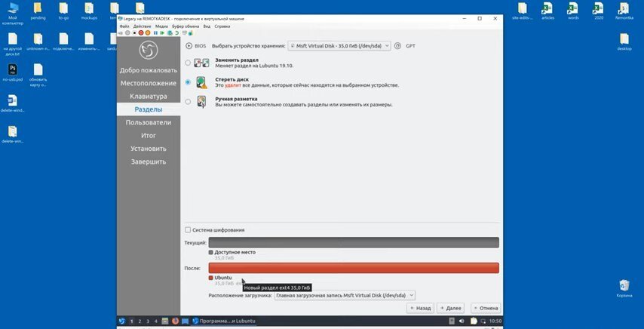Viewport: 644px width, 329px height.
Task: Open the bootloader location dropdown
Action: (345, 295)
